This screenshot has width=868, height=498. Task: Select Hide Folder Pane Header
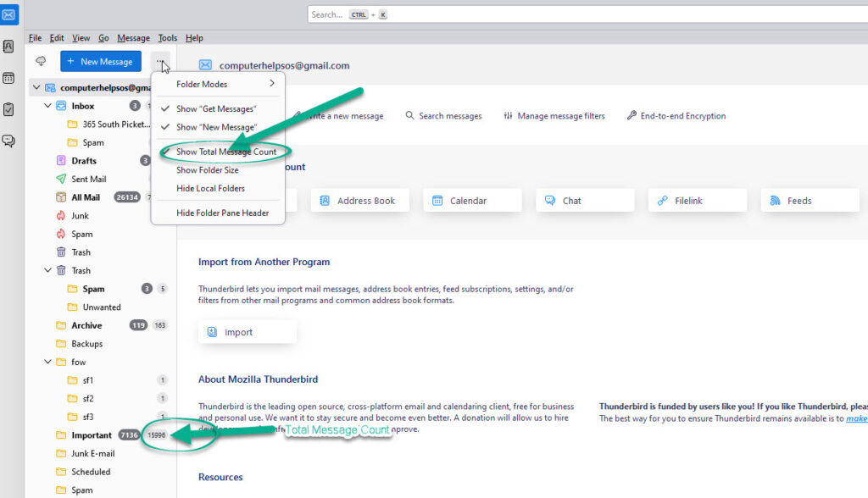[x=222, y=213]
